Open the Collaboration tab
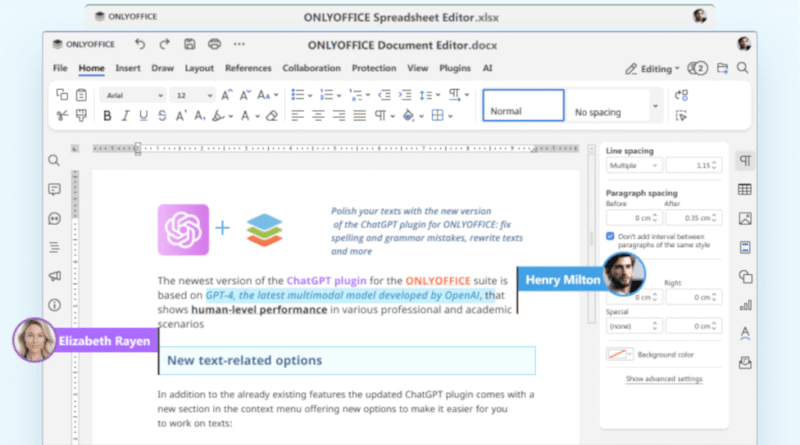 click(x=312, y=69)
